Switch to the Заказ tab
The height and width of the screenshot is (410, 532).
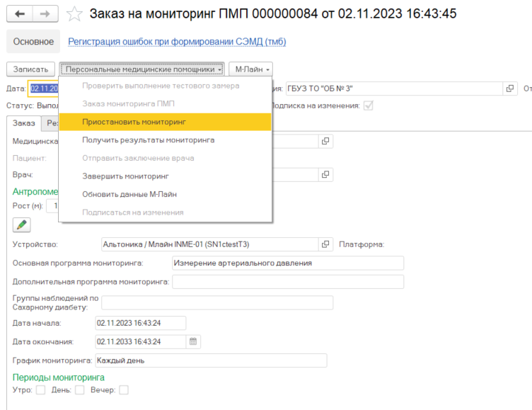[x=24, y=123]
